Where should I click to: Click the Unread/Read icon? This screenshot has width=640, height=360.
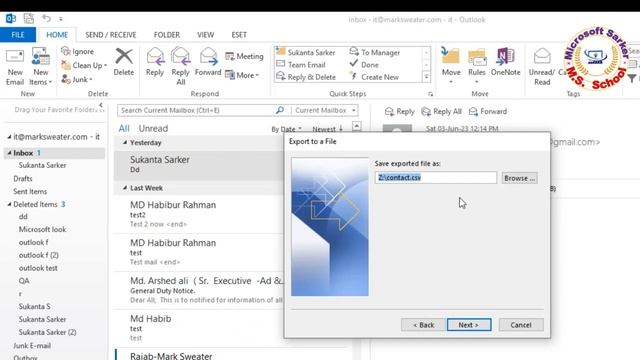(x=542, y=56)
